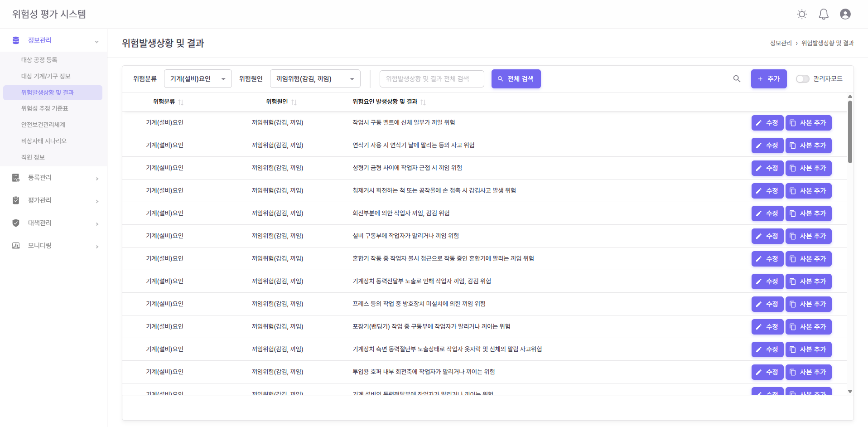Select 비상사태 시나리오 menu item
The image size is (868, 427).
coord(44,141)
